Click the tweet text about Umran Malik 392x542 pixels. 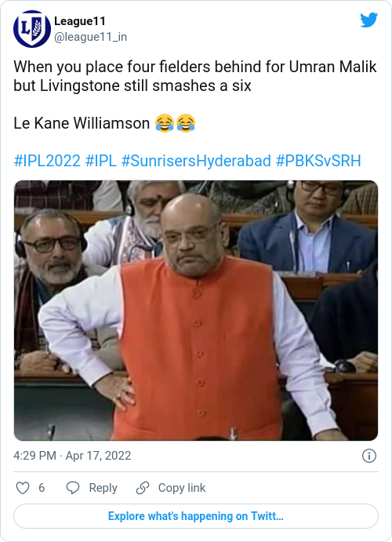[195, 76]
